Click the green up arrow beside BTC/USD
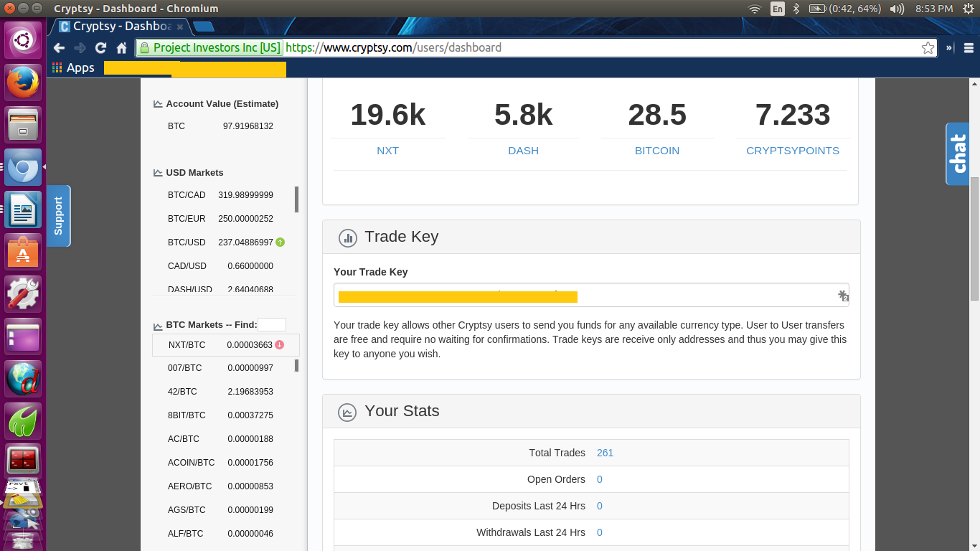Image resolution: width=980 pixels, height=551 pixels. click(280, 242)
